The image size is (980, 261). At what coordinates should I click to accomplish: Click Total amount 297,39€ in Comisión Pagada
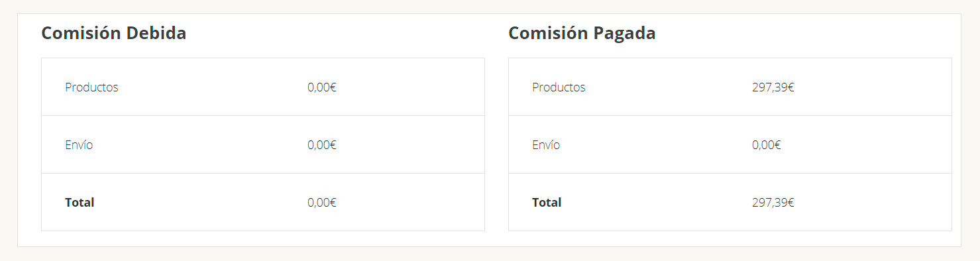click(x=773, y=202)
